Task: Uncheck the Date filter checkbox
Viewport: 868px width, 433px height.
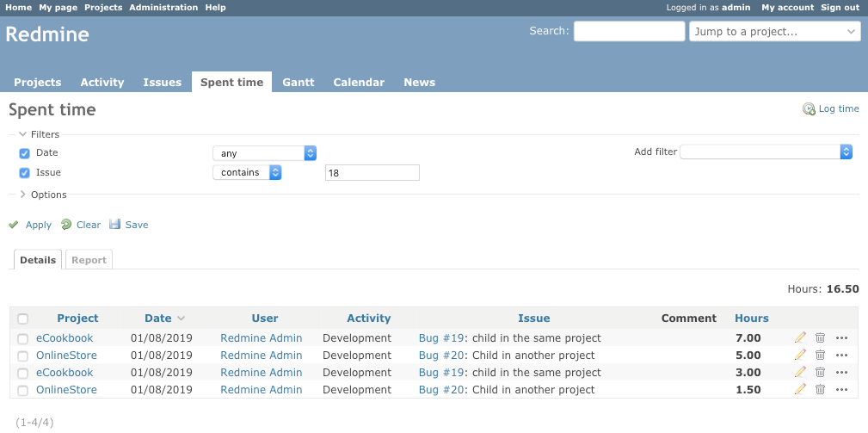Action: [24, 153]
